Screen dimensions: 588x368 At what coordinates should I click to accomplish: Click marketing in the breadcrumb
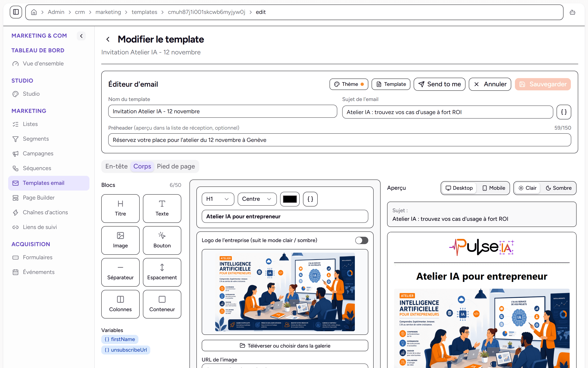click(108, 12)
